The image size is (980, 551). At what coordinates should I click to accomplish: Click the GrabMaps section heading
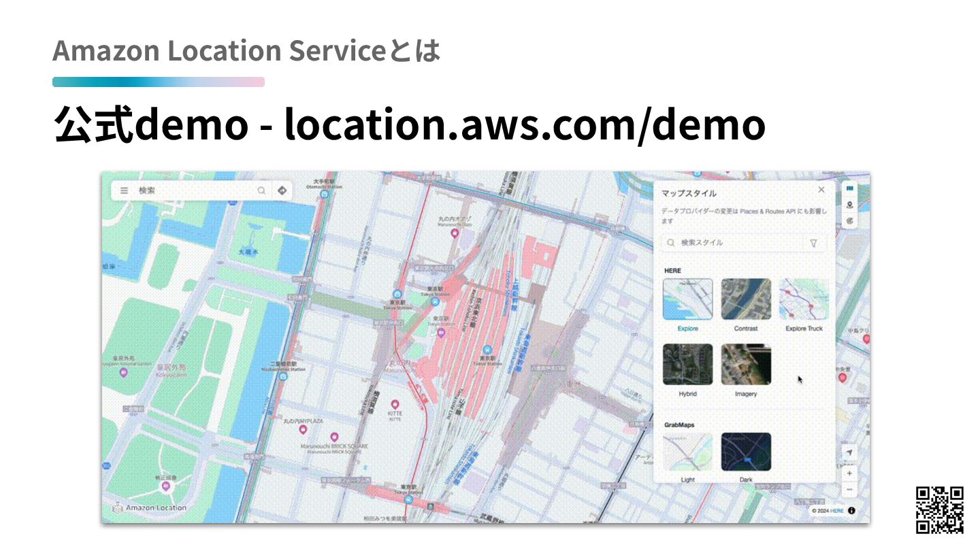coord(679,425)
